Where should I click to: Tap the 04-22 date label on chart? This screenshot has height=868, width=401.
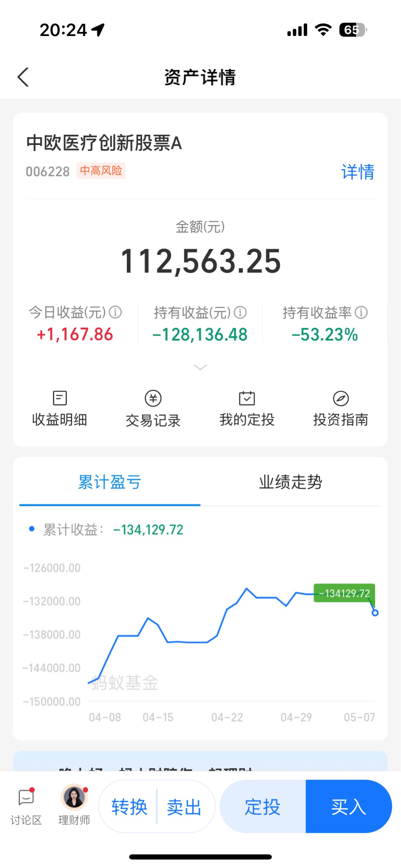pos(227,717)
